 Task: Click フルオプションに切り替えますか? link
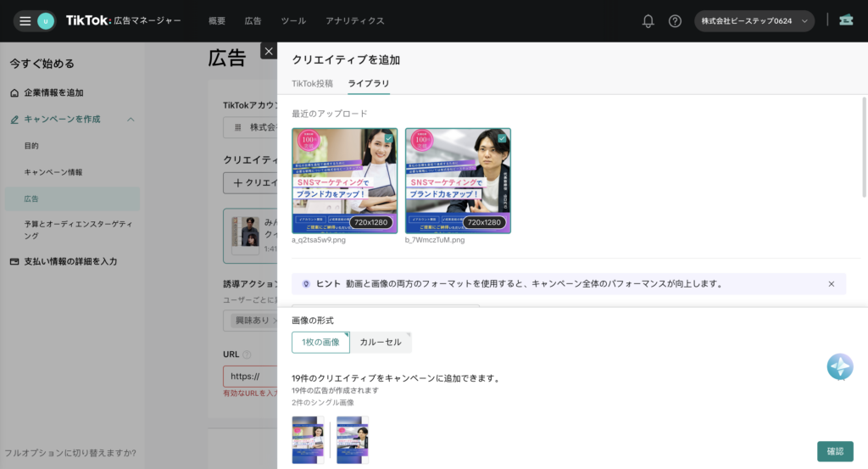(70, 453)
